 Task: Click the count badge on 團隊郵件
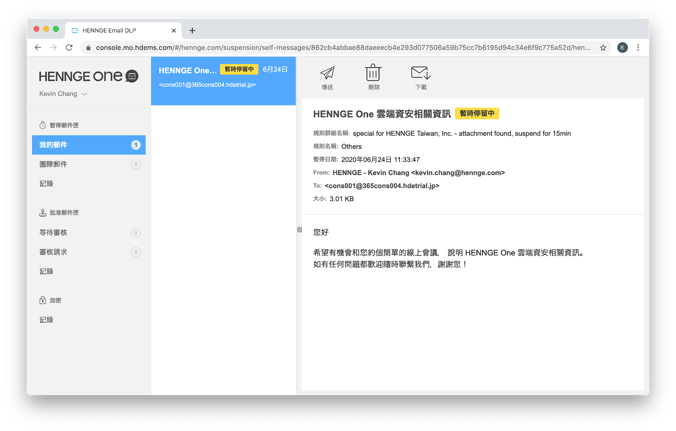pos(136,164)
